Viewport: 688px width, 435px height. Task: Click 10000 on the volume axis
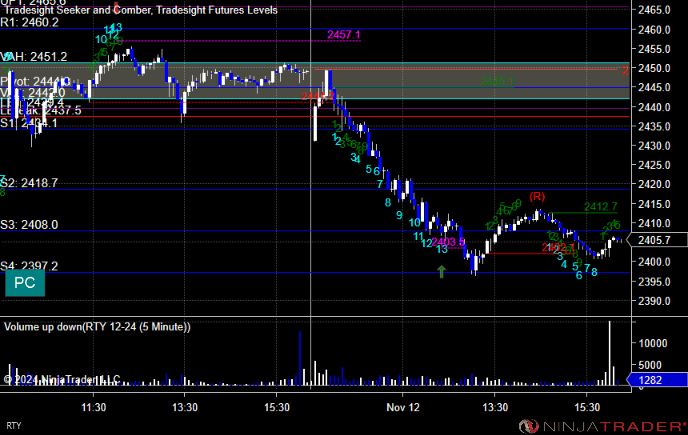652,343
